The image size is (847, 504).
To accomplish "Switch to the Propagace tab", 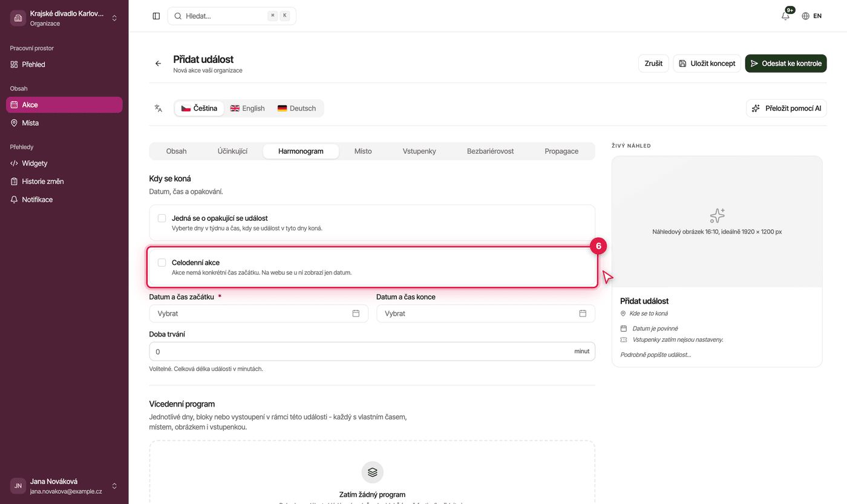I will pyautogui.click(x=561, y=151).
